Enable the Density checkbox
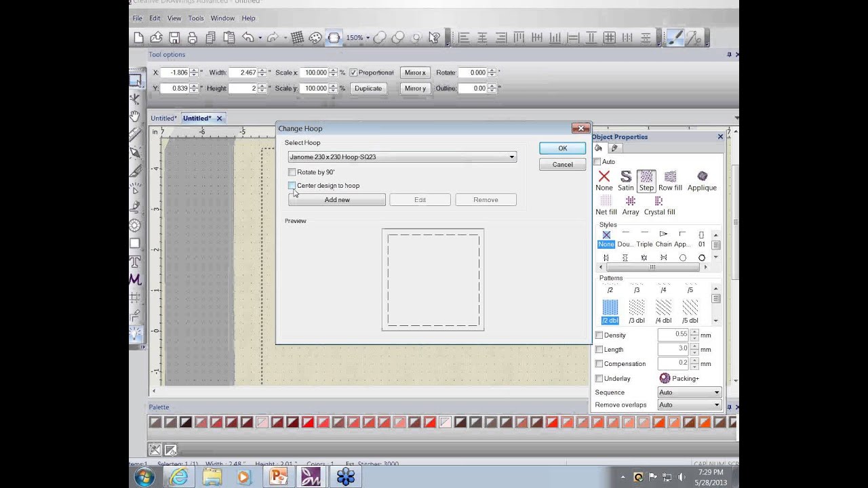The height and width of the screenshot is (488, 868). pos(599,335)
